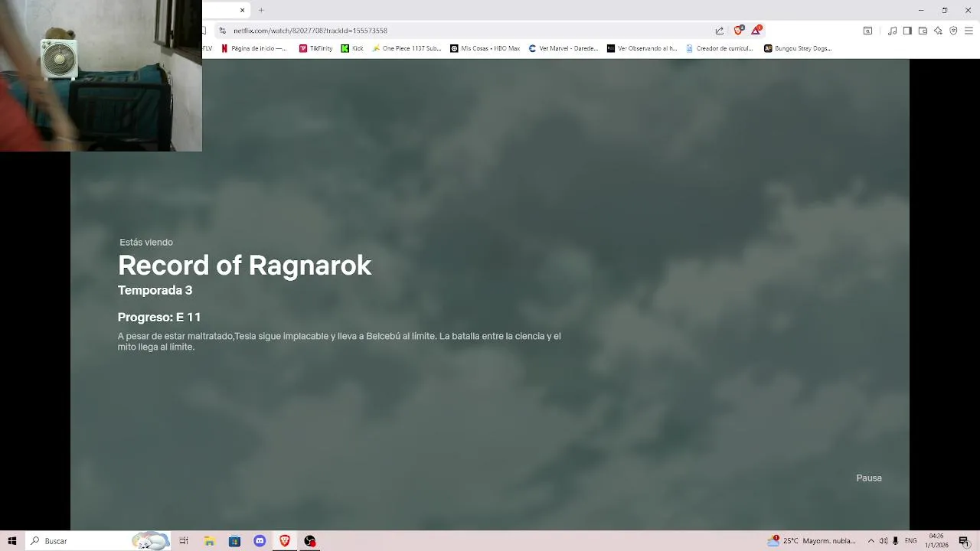
Task: Open a new browser tab
Action: click(x=261, y=10)
